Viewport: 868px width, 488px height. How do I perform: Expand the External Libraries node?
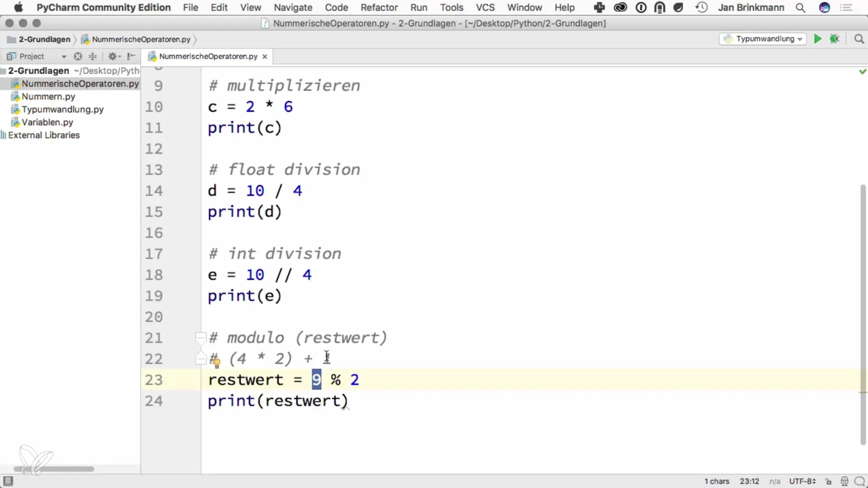tap(43, 135)
